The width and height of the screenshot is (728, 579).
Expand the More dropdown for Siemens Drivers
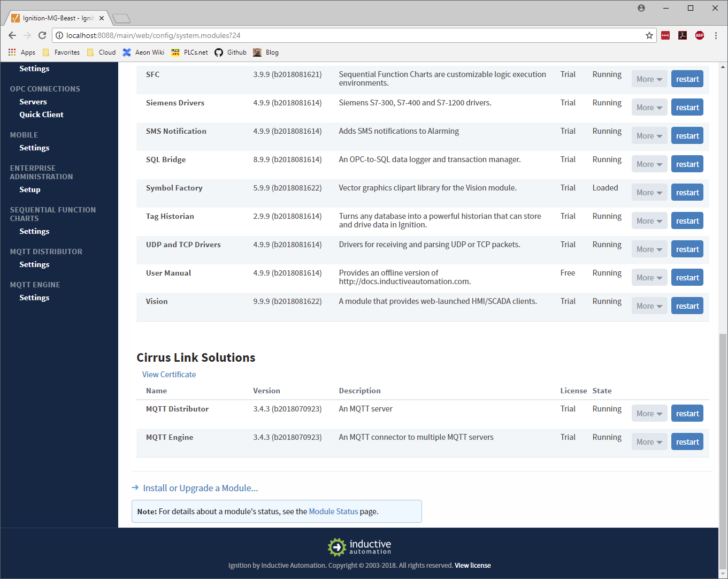pyautogui.click(x=649, y=108)
